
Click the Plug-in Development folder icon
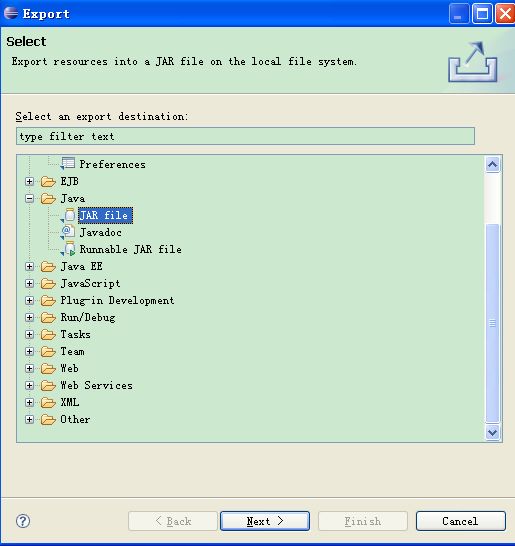48,301
